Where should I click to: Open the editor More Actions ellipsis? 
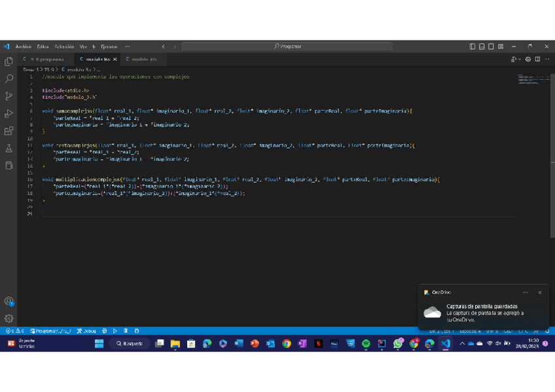coord(547,59)
